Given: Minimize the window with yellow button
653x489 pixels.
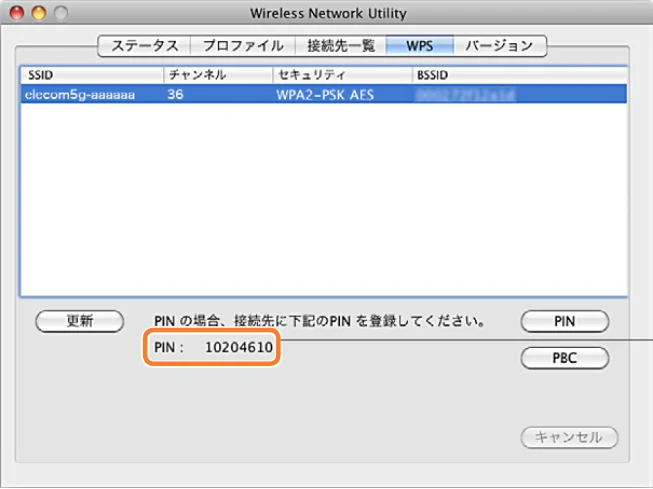Looking at the screenshot, I should pos(39,13).
